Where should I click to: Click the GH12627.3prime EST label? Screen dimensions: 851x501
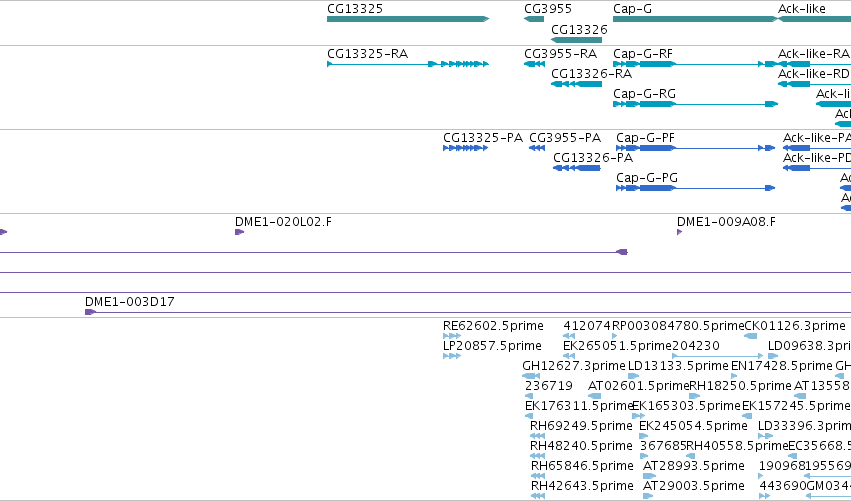coord(574,366)
